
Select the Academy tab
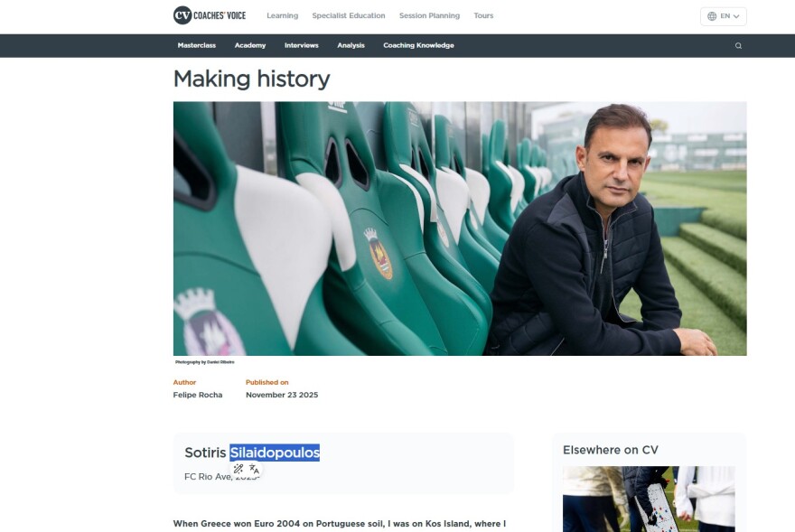[x=250, y=45]
